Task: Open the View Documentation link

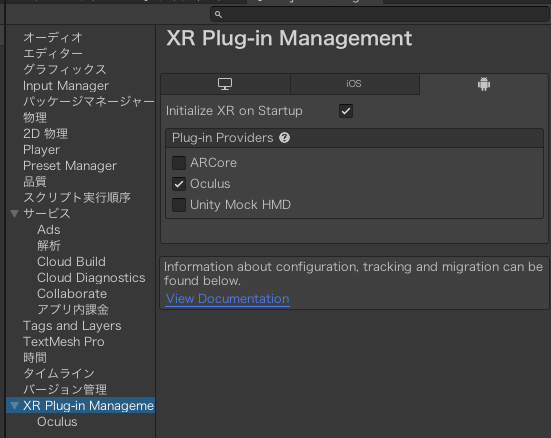Action: [x=227, y=299]
